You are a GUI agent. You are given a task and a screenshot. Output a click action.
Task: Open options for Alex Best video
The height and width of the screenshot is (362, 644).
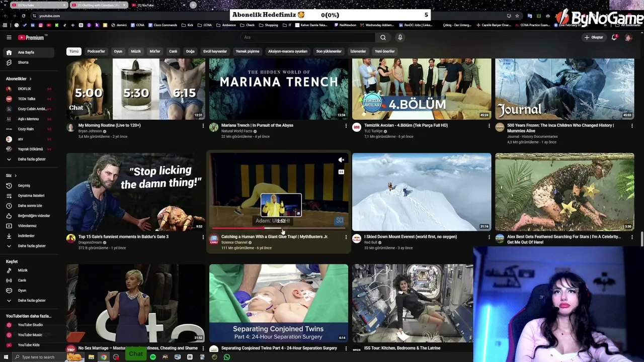(x=632, y=237)
